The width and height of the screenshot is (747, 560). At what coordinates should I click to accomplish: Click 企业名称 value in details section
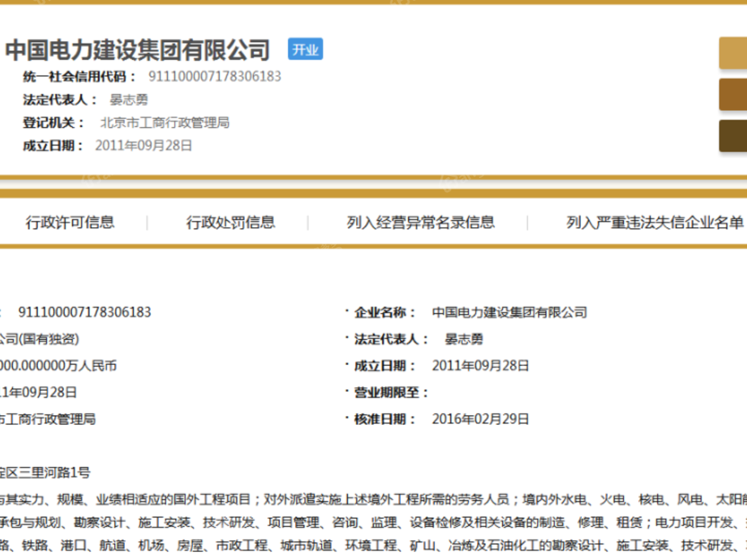tap(510, 312)
